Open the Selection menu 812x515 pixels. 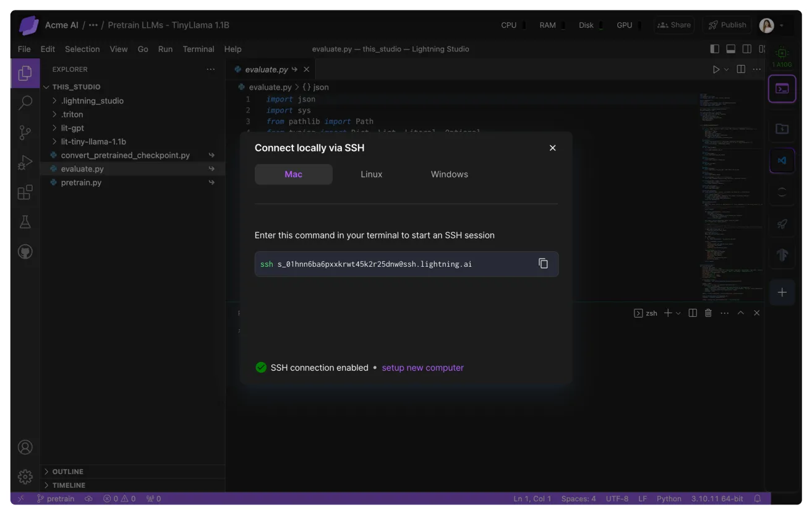tap(82, 49)
